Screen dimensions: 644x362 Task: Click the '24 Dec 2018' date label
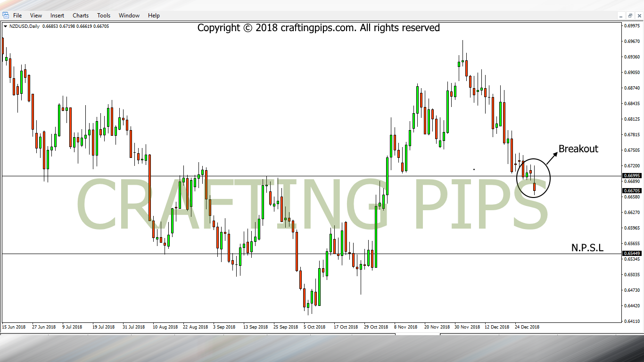tap(527, 327)
